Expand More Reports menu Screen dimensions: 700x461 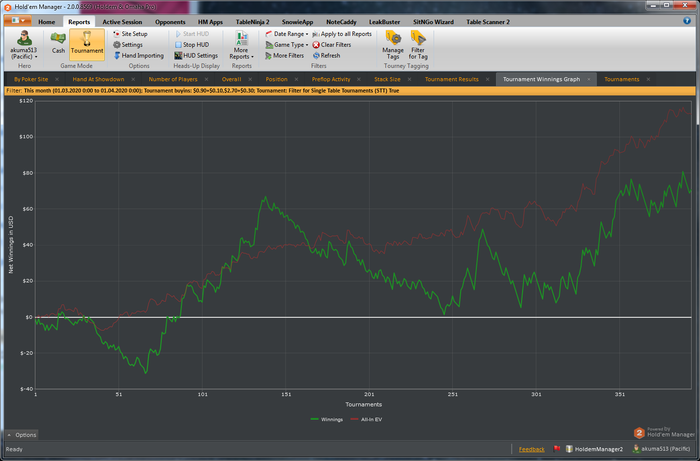(242, 45)
